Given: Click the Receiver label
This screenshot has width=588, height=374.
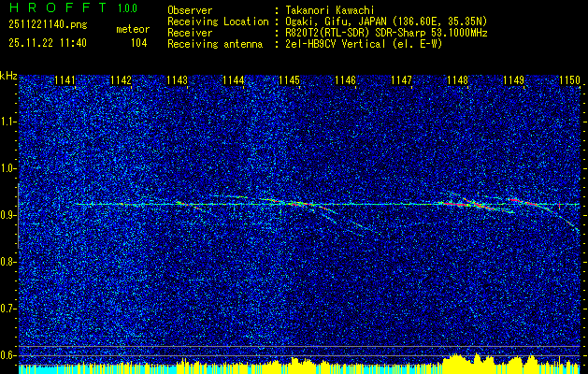Looking at the screenshot, I should (x=190, y=33).
